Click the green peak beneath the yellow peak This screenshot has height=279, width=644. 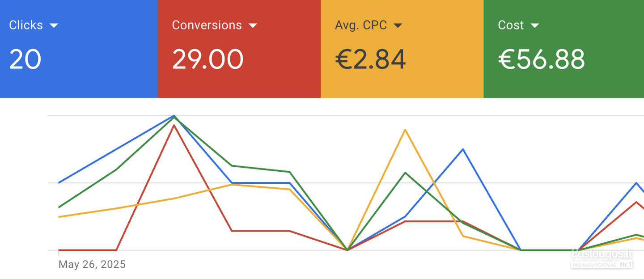pyautogui.click(x=405, y=173)
